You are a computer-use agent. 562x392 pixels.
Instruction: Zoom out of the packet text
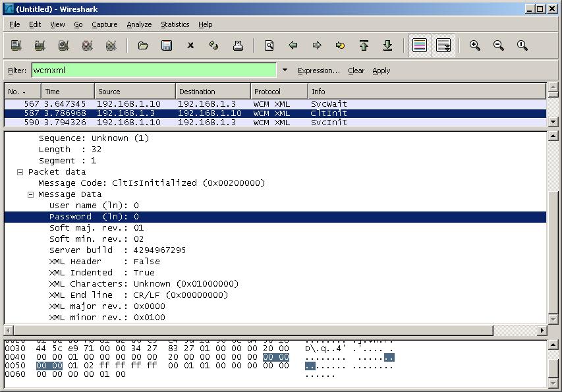click(499, 45)
